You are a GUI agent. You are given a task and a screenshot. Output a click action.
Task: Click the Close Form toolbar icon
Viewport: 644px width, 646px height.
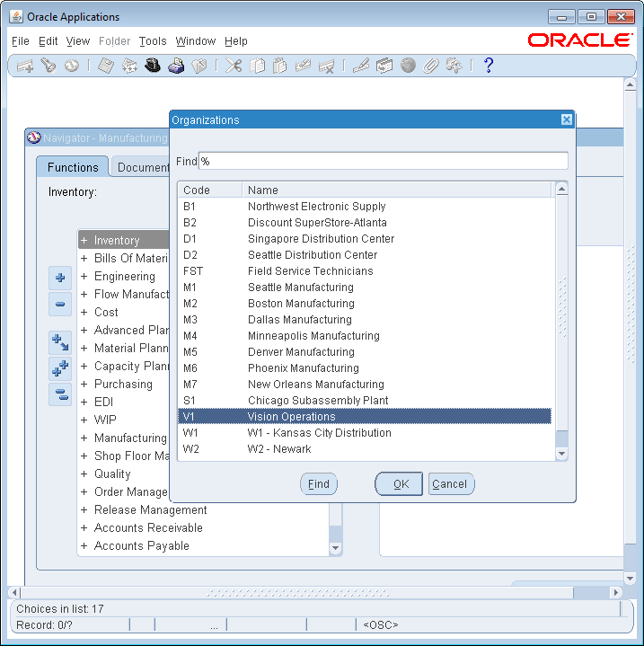click(x=199, y=66)
